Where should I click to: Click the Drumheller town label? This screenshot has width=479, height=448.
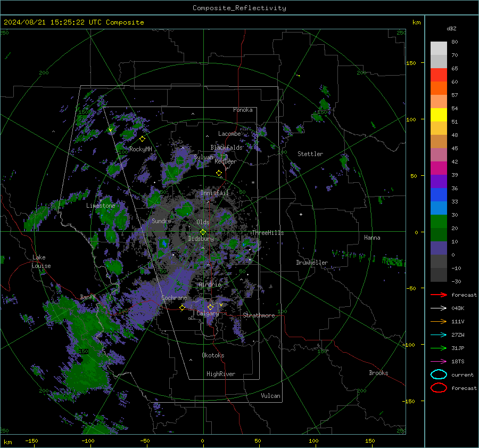click(x=312, y=263)
